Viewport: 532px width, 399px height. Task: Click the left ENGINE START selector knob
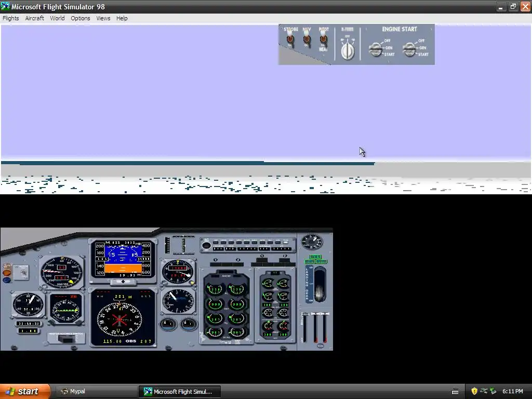pos(376,49)
